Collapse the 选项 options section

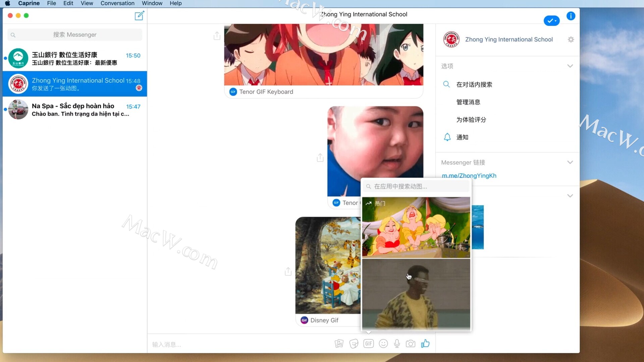(x=570, y=66)
